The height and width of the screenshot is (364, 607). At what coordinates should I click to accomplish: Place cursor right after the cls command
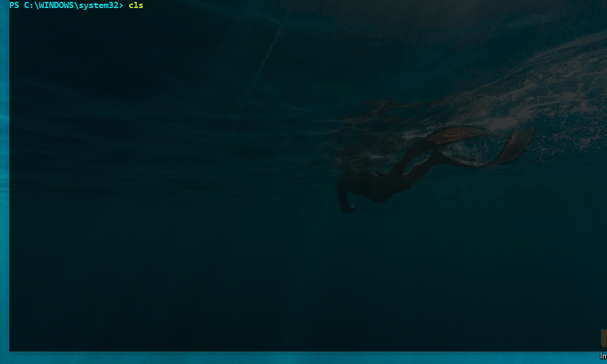144,6
